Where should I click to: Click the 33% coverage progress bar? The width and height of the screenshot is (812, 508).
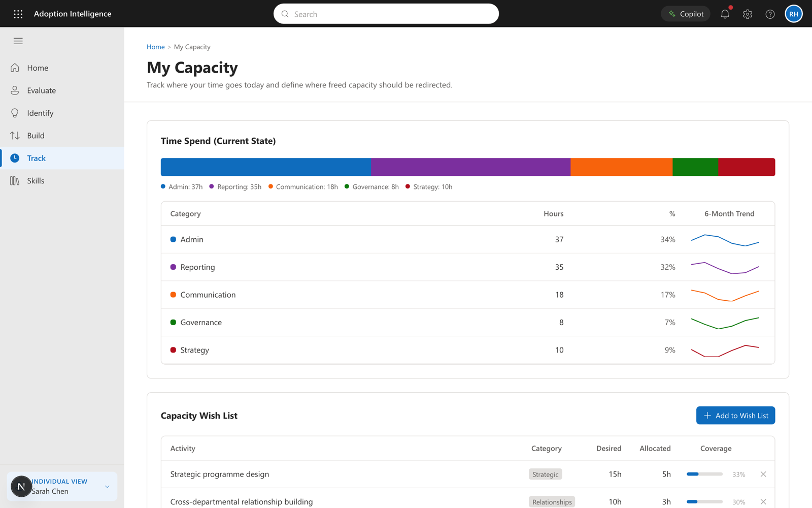tap(704, 474)
